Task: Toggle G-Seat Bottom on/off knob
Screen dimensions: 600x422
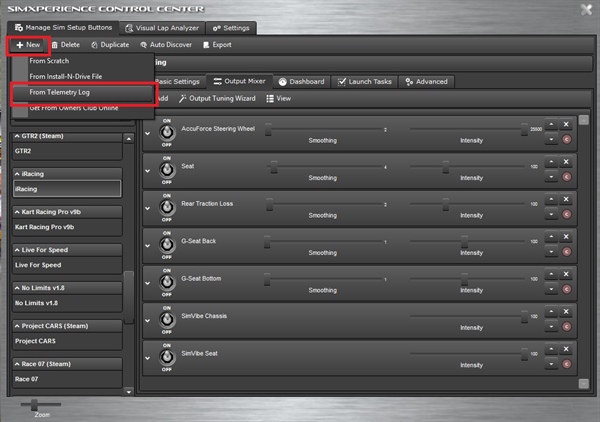Action: pos(167,282)
